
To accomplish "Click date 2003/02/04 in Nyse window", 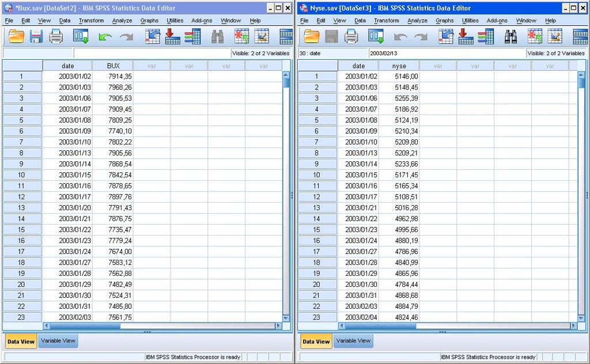I will click(358, 317).
